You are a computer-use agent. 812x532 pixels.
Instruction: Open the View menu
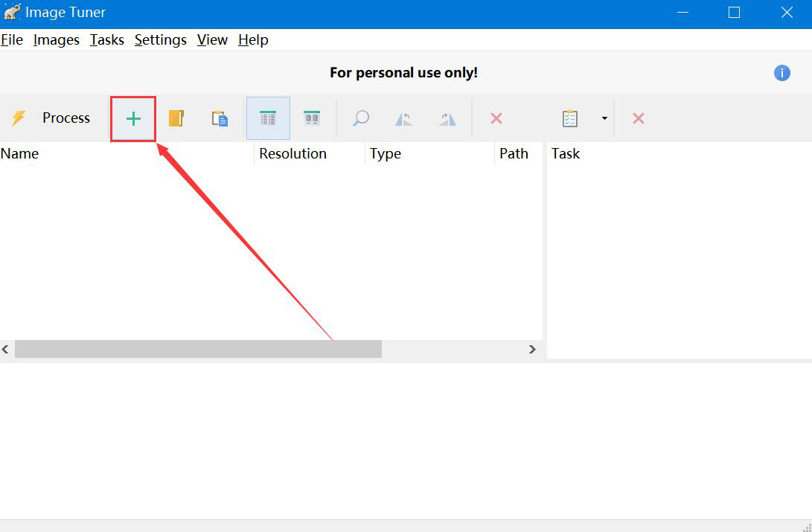pos(212,40)
